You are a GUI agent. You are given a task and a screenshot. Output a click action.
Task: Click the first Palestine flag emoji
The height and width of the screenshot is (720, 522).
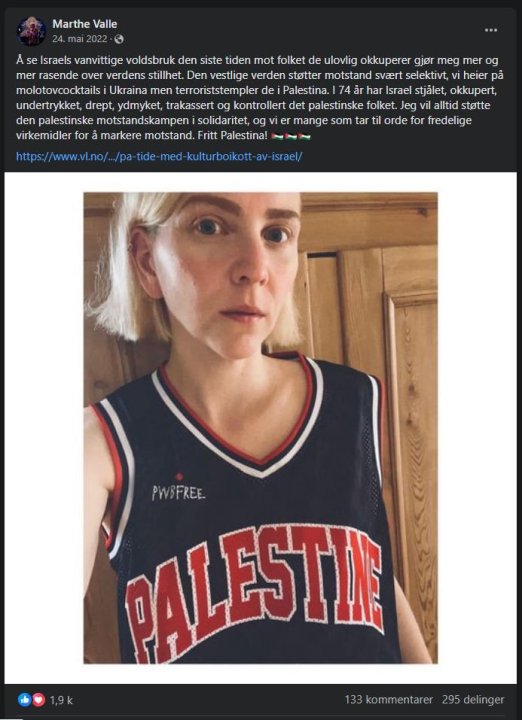coord(277,136)
